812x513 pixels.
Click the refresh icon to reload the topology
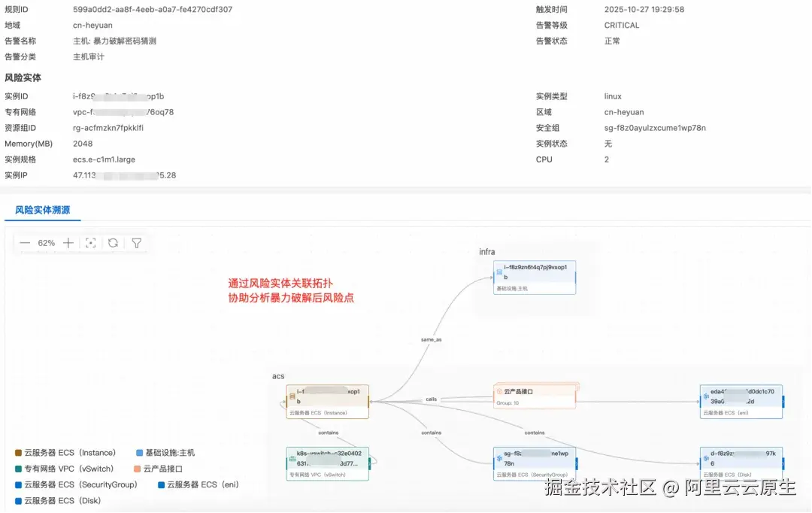[x=113, y=242]
